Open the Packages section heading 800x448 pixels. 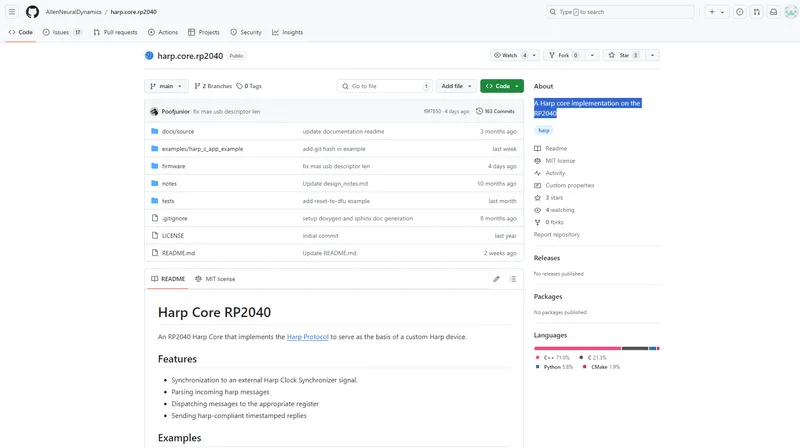pyautogui.click(x=548, y=296)
